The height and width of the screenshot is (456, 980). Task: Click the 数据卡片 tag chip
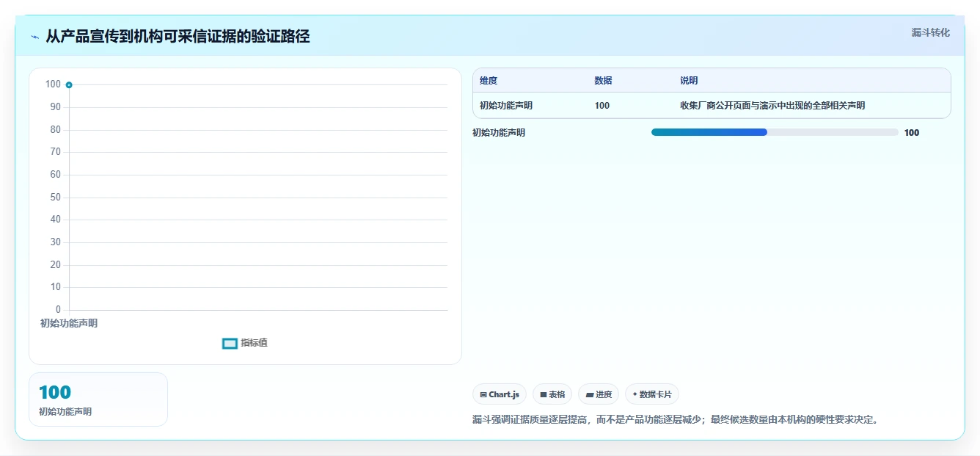tap(652, 394)
